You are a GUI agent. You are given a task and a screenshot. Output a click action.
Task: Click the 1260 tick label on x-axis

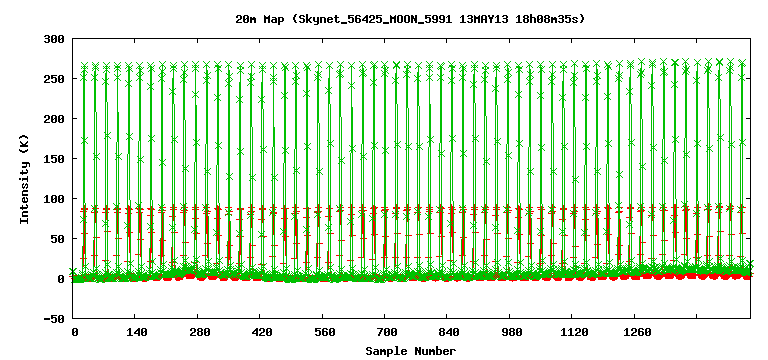(x=637, y=332)
